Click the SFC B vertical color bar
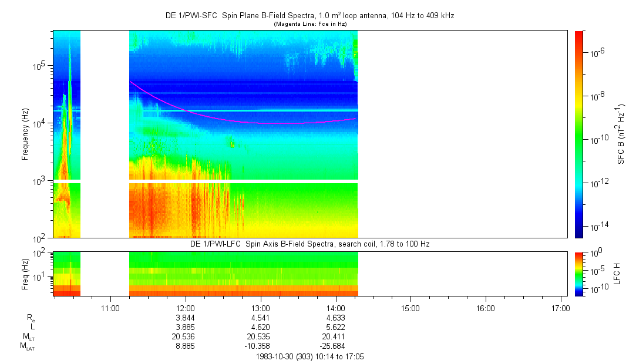This screenshot has width=636, height=364. [579, 134]
